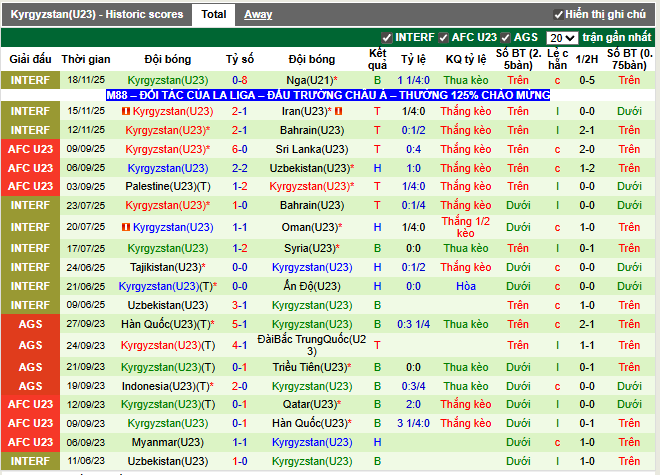Select the date 11/06/23
This screenshot has width=660, height=475.
[86, 461]
